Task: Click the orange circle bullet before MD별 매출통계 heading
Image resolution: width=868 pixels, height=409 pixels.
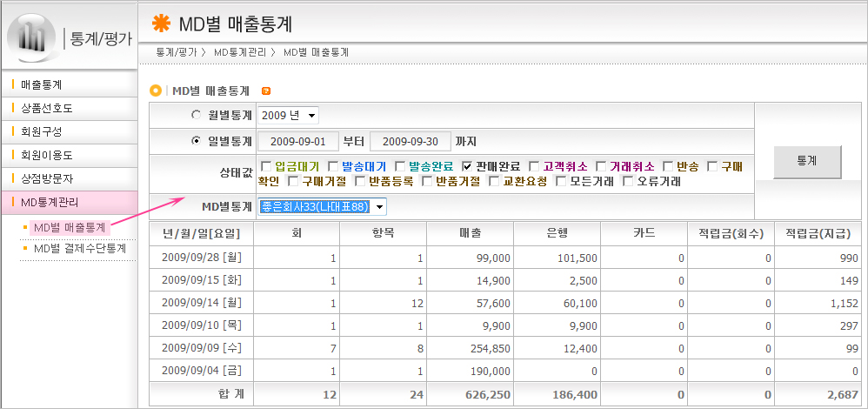Action: pyautogui.click(x=156, y=91)
